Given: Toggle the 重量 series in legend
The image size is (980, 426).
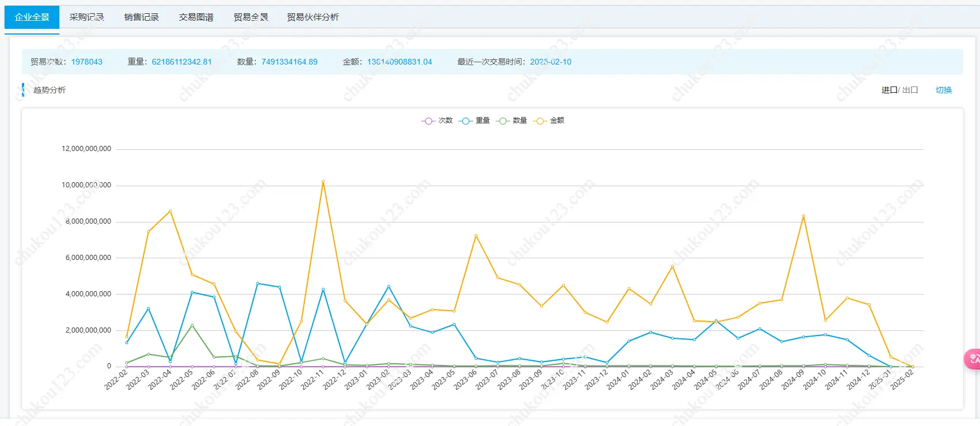Looking at the screenshot, I should click(x=474, y=120).
